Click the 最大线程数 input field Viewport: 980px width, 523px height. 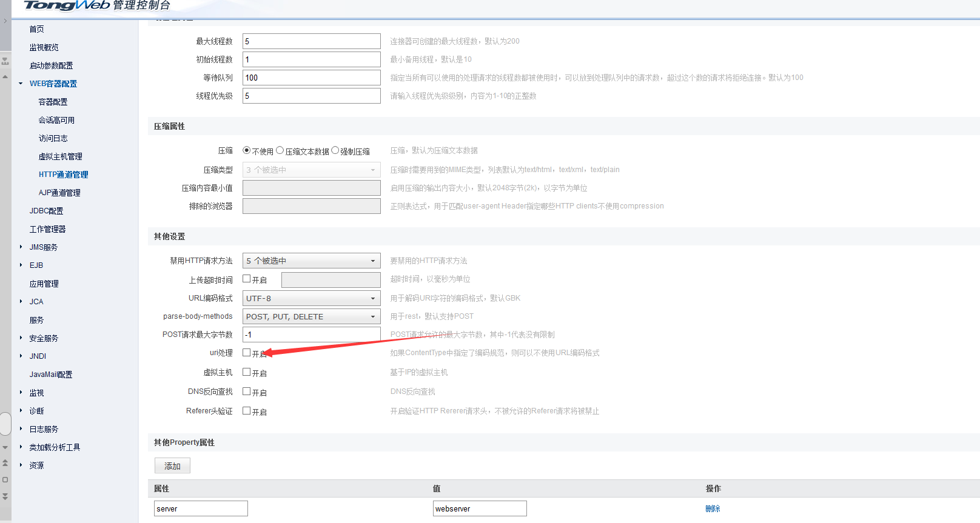pos(311,41)
